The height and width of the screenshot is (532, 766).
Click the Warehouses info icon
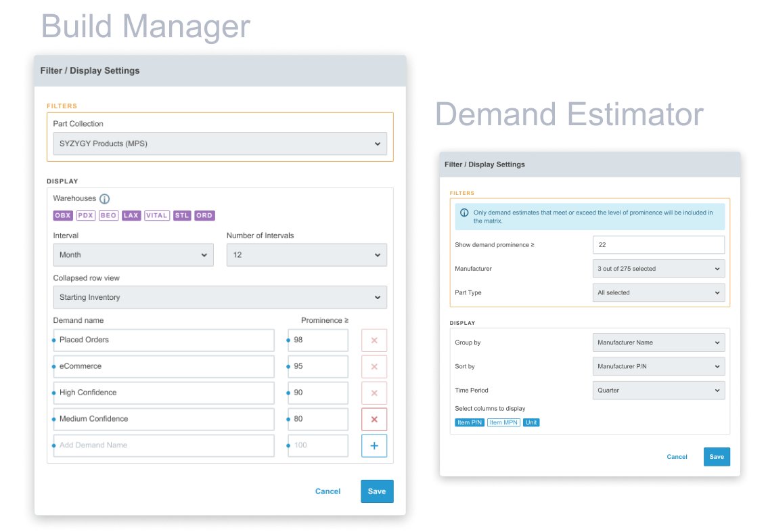point(104,199)
